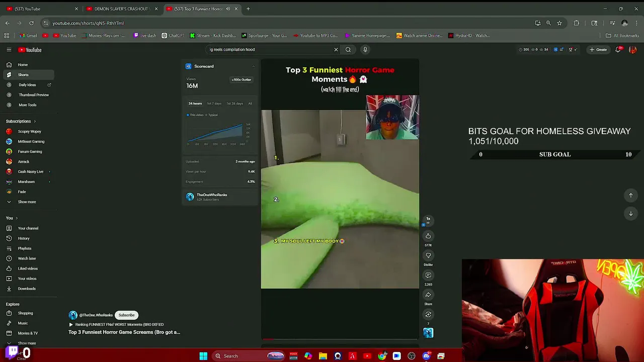Switch to DEMON SLAYER'S CRASHOUT browser tab
The width and height of the screenshot is (644, 362).
(x=121, y=9)
